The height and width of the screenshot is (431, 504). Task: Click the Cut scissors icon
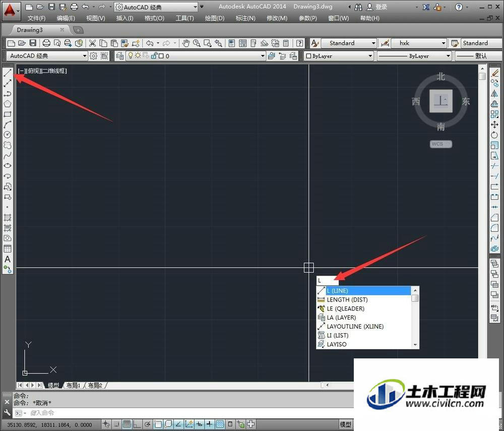click(93, 43)
